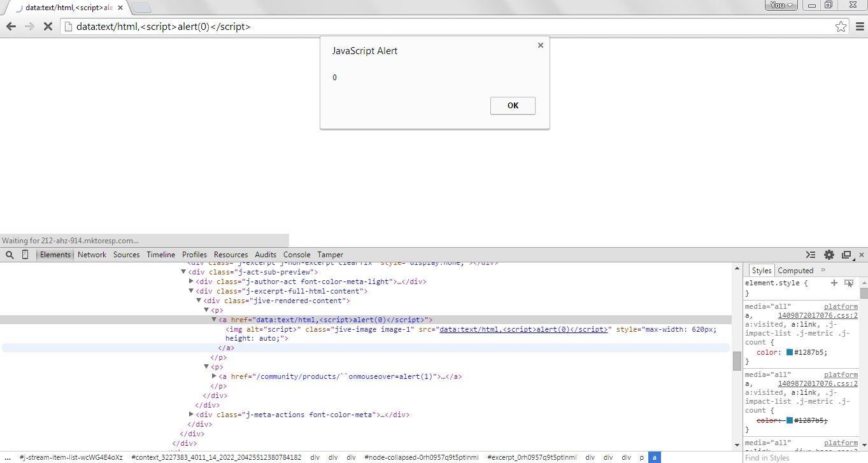Select the Styles sidebar tab

pyautogui.click(x=761, y=270)
